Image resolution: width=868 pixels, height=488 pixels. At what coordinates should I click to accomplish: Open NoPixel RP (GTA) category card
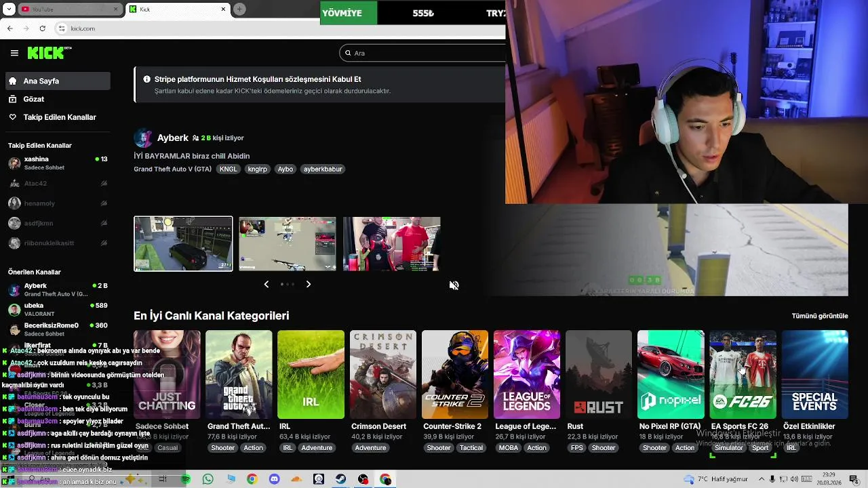(x=671, y=374)
